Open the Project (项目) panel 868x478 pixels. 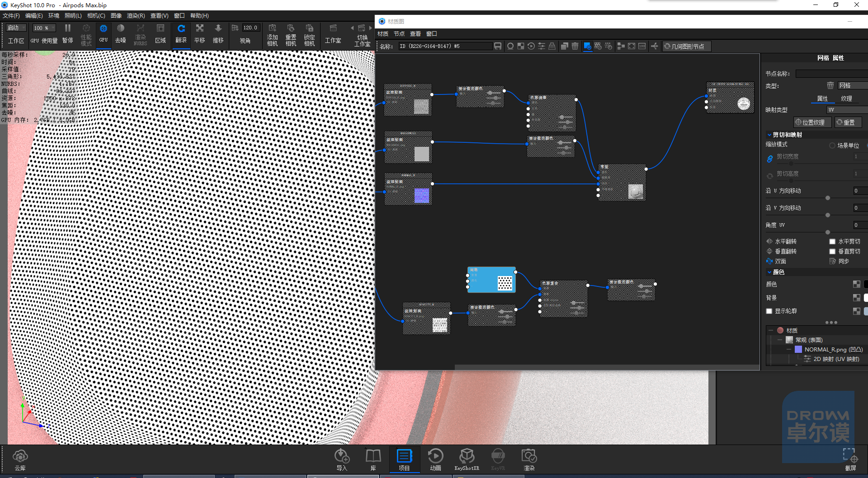[404, 459]
